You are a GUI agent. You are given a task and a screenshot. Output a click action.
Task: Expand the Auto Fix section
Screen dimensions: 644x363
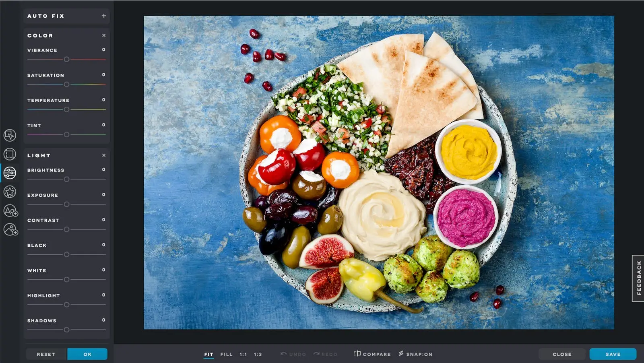[103, 16]
